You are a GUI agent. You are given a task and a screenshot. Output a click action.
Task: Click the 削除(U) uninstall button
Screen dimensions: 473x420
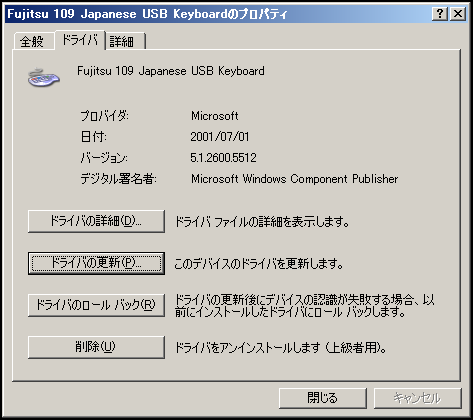(96, 347)
